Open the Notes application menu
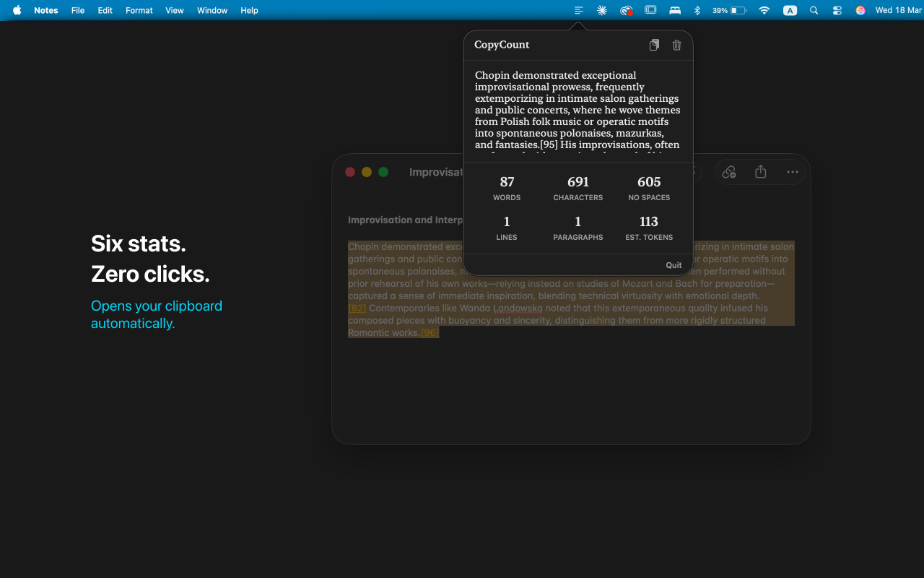Screen dimensions: 924x578 coord(46,10)
